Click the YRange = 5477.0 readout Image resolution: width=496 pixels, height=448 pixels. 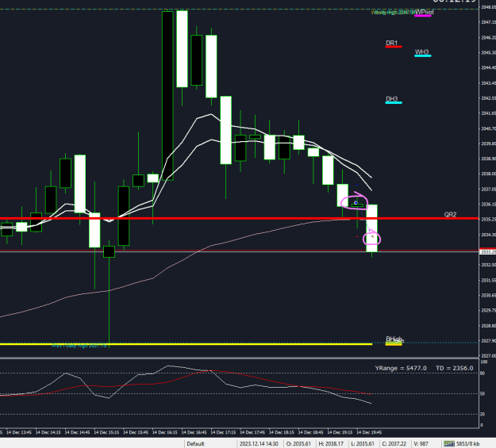401,368
